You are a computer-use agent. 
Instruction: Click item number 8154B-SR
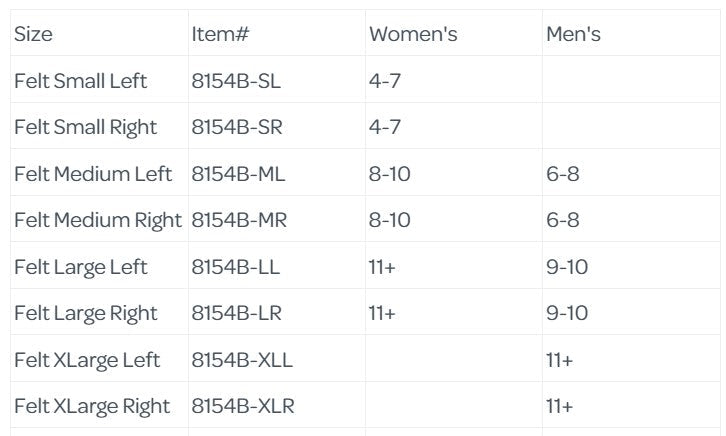click(237, 127)
